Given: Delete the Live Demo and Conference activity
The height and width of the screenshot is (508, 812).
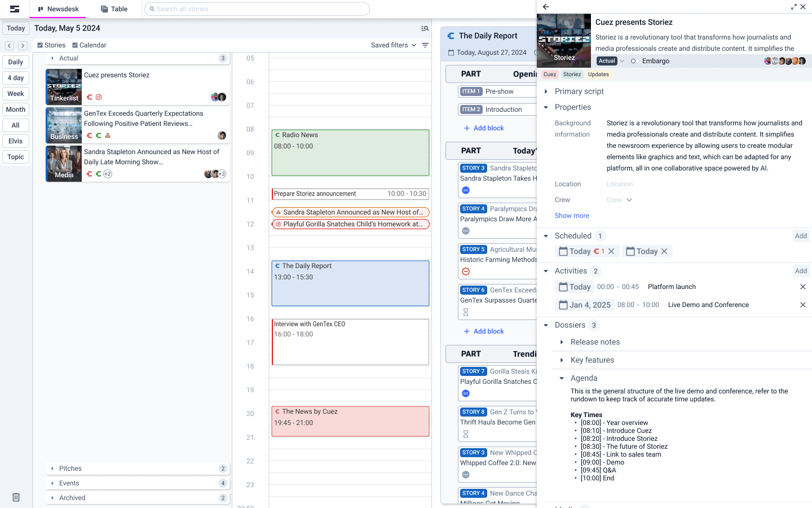Looking at the screenshot, I should coord(803,305).
